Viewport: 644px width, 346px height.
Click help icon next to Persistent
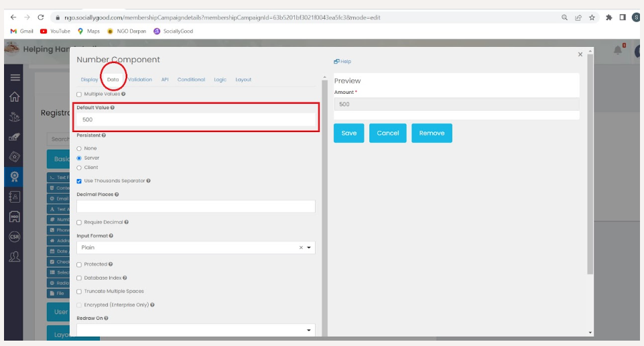coord(103,135)
